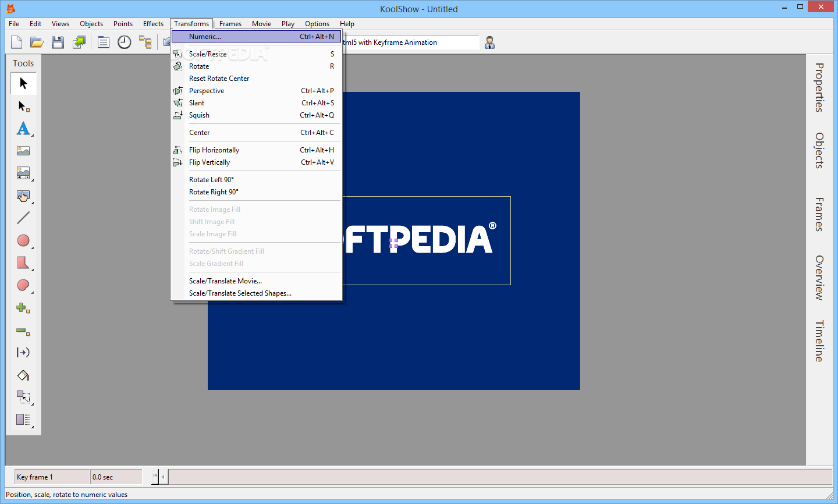The width and height of the screenshot is (838, 504).
Task: Select the red freeform blob tool
Action: pyautogui.click(x=23, y=285)
